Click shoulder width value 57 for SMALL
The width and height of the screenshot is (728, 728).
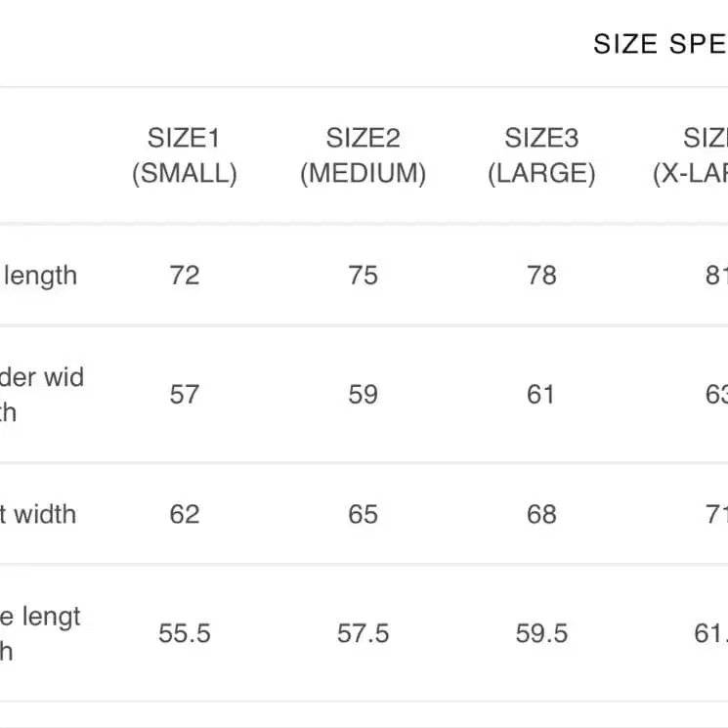(185, 395)
